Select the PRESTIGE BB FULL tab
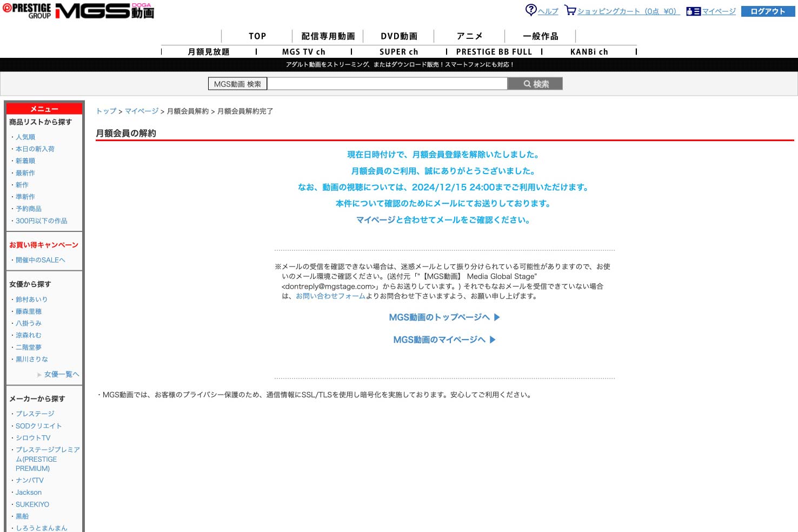Viewport: 798px width, 532px height. (x=494, y=52)
